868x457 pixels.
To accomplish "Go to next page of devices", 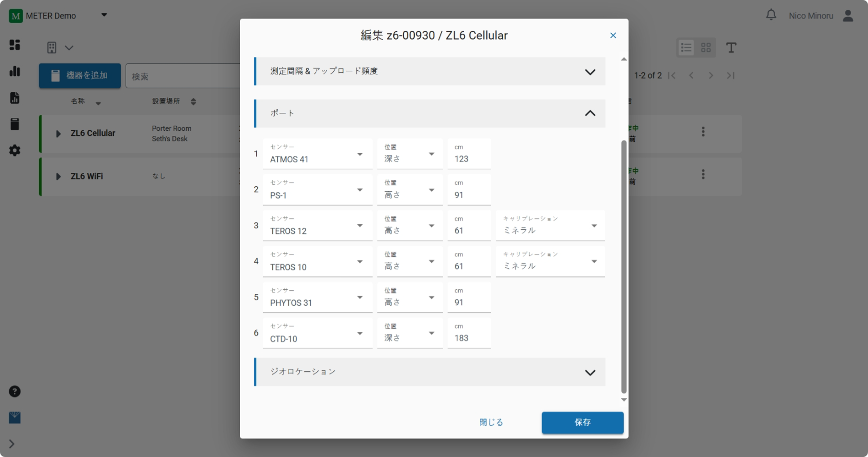I will (711, 75).
